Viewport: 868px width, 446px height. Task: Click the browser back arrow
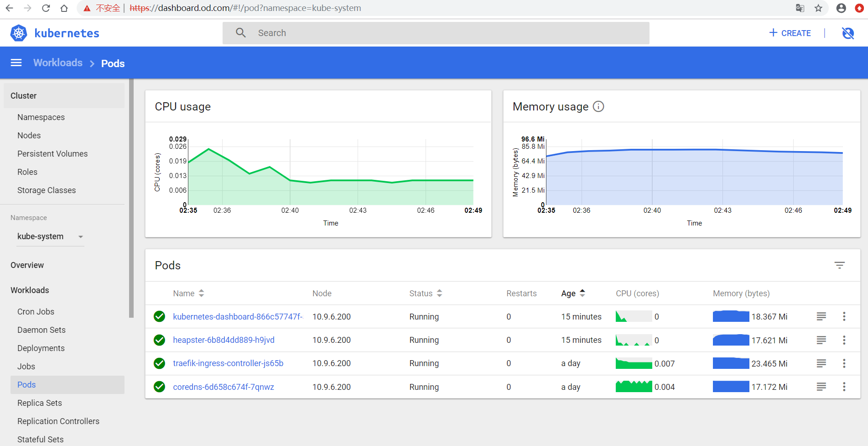pos(9,8)
